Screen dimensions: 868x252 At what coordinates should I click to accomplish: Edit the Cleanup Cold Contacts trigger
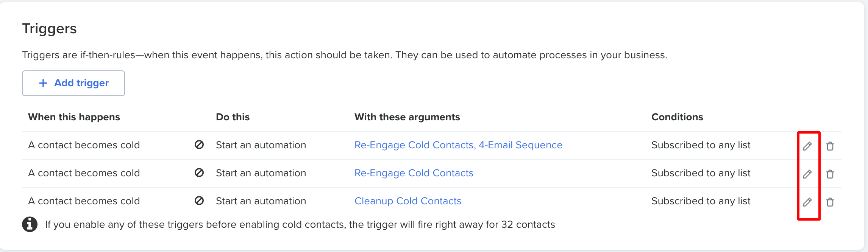807,202
